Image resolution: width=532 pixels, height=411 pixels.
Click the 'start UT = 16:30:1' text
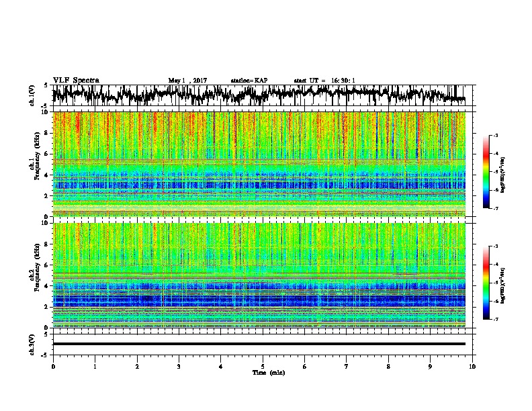324,81
